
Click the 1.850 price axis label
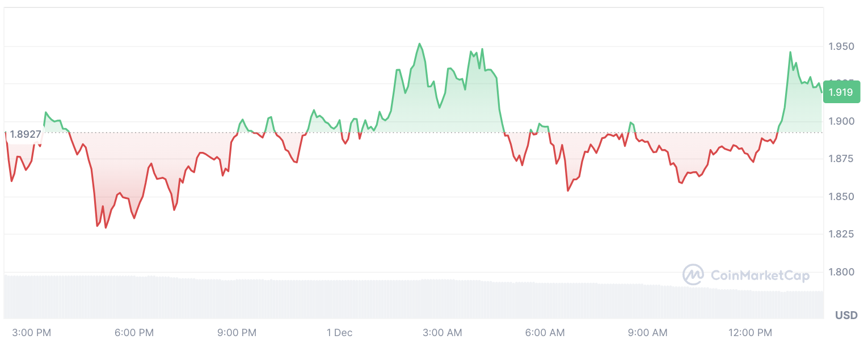[x=841, y=197]
